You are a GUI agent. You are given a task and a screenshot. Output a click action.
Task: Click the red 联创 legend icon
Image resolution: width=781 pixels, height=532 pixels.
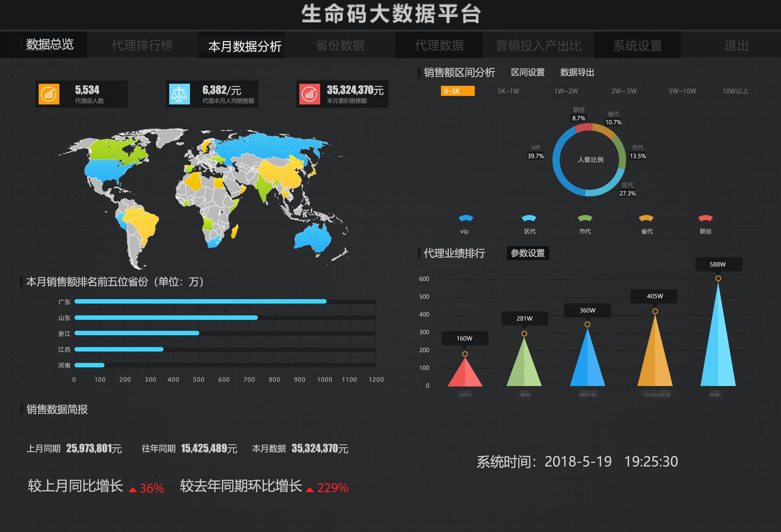[x=705, y=218]
